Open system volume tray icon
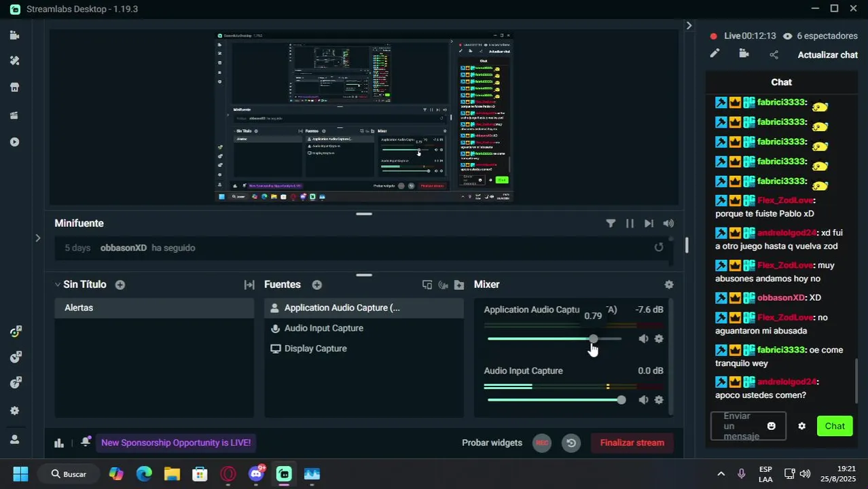The width and height of the screenshot is (868, 489). (806, 474)
